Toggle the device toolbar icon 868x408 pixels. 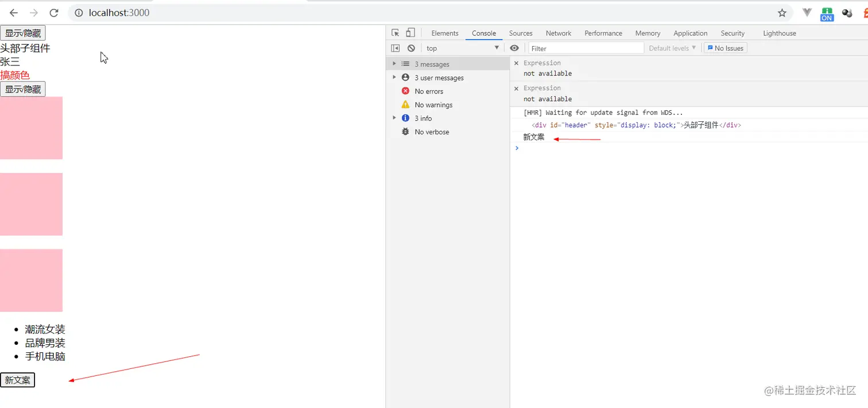pyautogui.click(x=410, y=33)
